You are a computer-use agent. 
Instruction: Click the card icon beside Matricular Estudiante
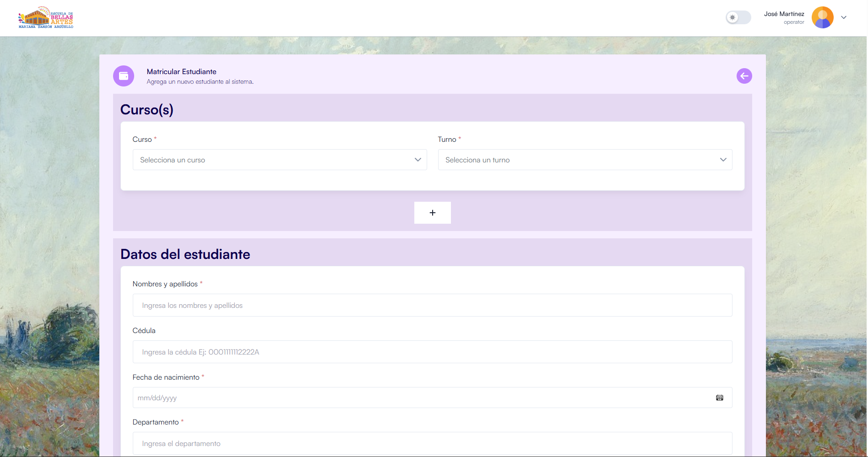[124, 76]
